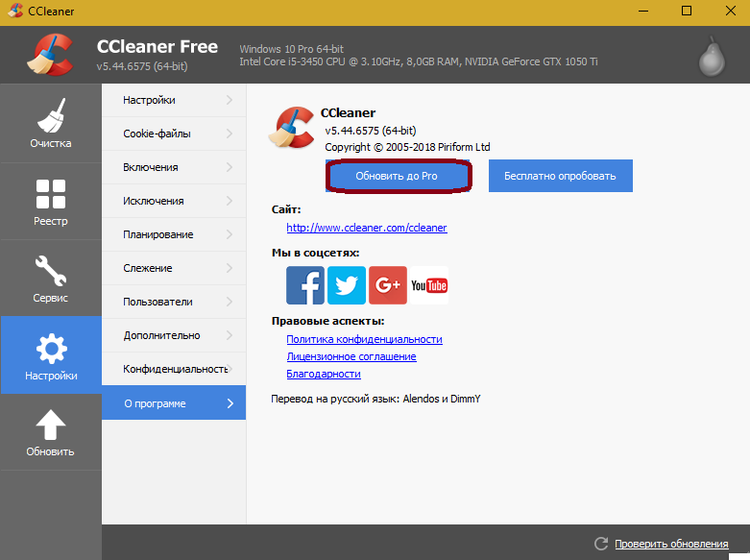Select the Слежение menu item
Screen dimensions: 750x560
[148, 268]
